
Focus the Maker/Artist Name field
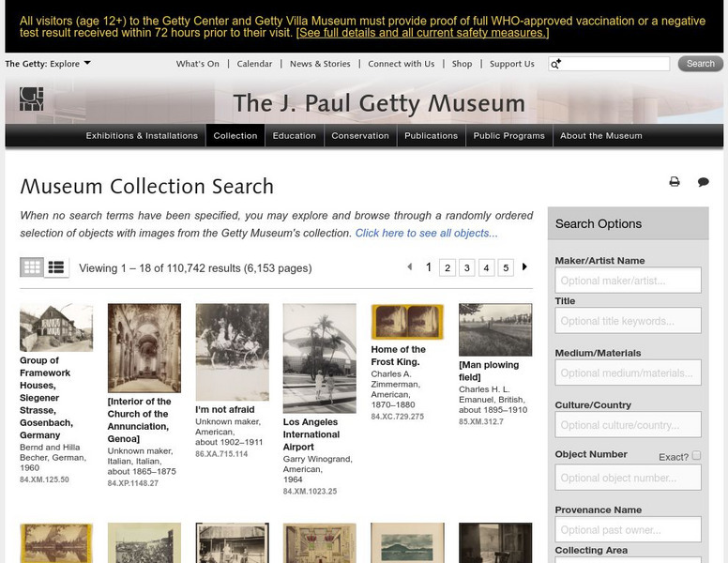[628, 281]
